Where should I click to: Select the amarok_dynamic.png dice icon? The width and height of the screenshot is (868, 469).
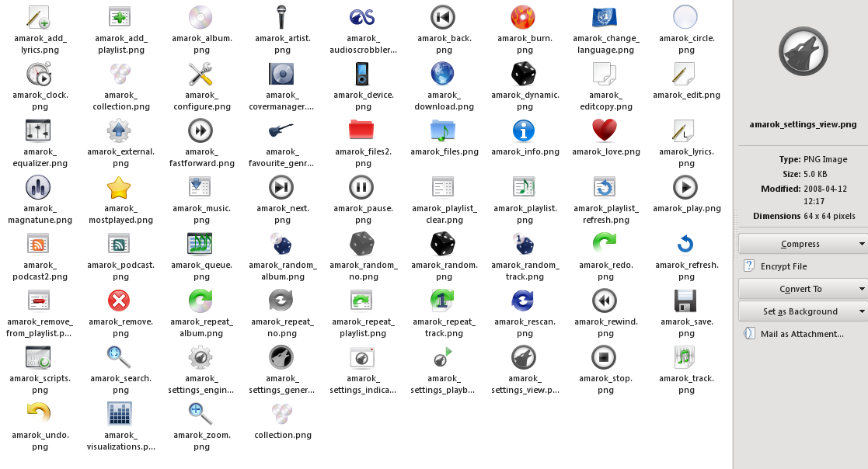click(x=524, y=74)
